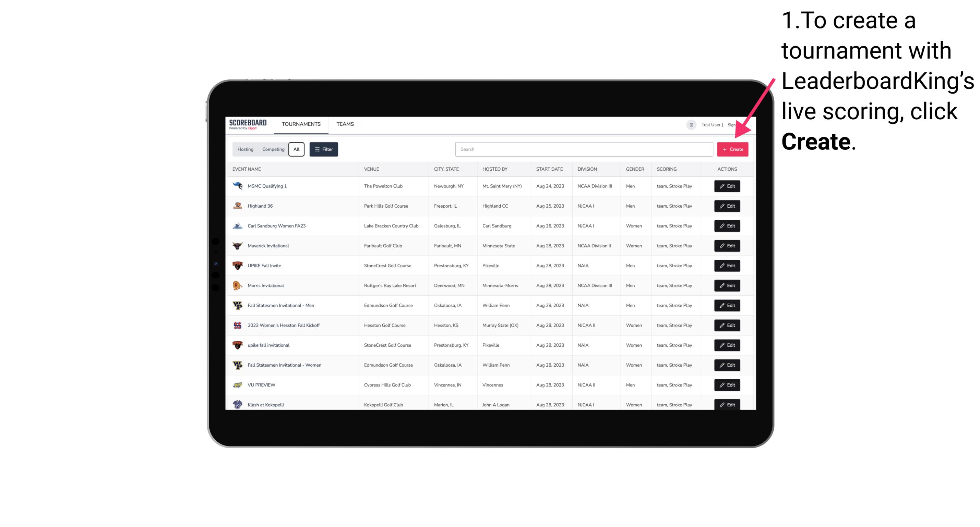980x527 pixels.
Task: Click the Edit icon for Maverick Invitational
Action: pyautogui.click(x=727, y=245)
